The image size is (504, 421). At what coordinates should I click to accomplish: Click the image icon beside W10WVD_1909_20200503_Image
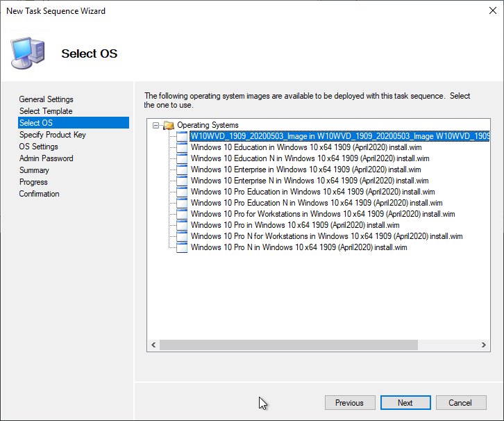182,136
